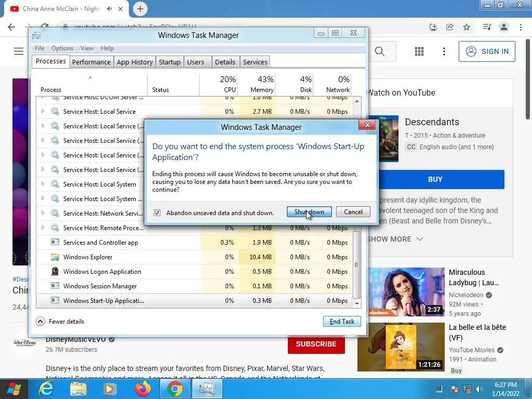Viewport: 532px width, 399px height.
Task: Open Action Center flag in system tray
Action: tap(454, 389)
